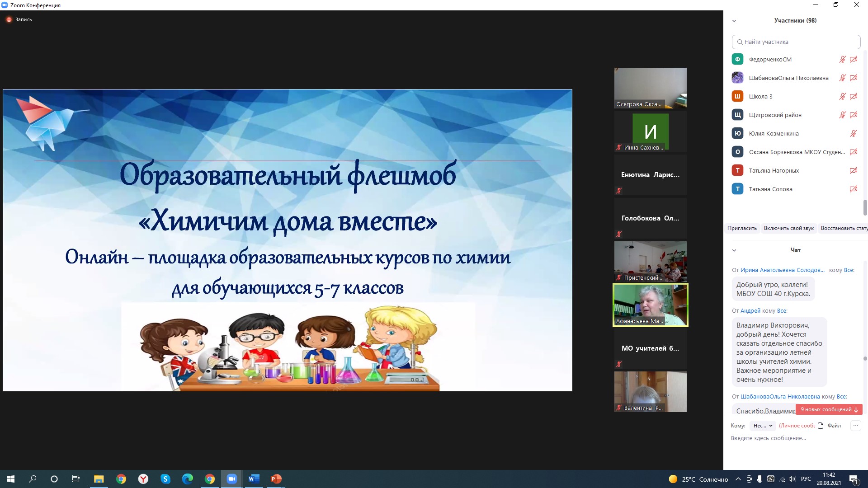
Task: Open Zoom from the Windows taskbar
Action: 232,479
